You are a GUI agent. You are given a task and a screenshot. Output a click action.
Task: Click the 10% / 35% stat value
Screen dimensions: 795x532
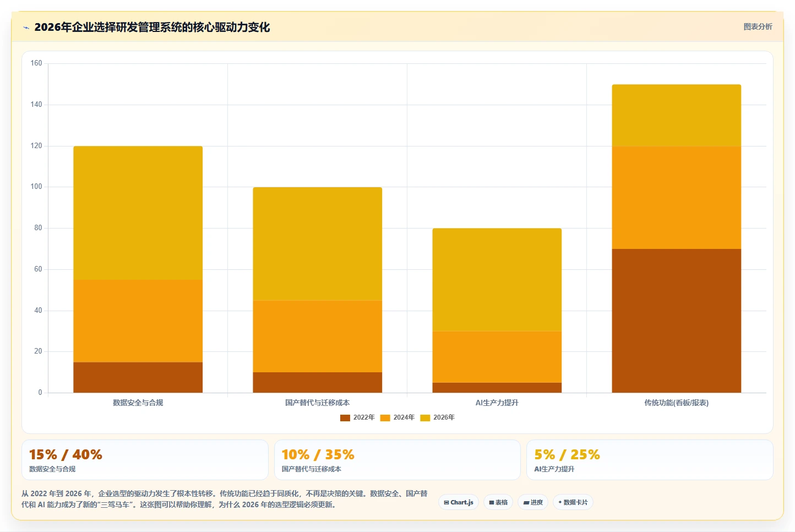tap(318, 455)
